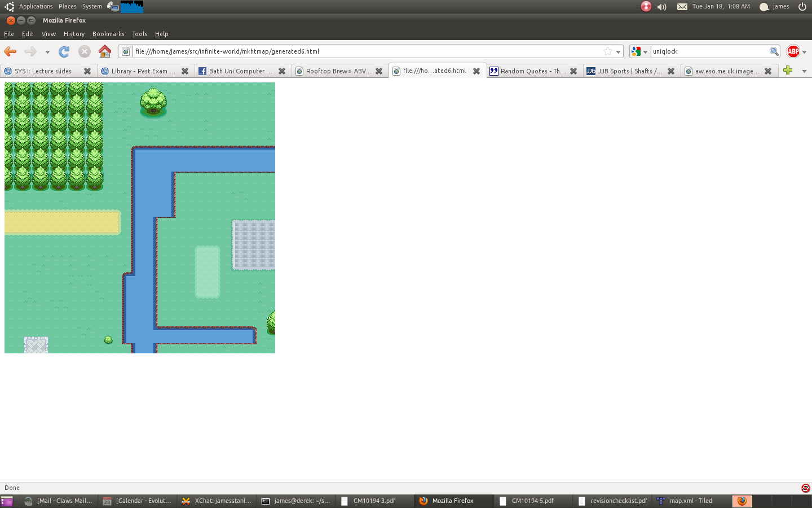Image resolution: width=812 pixels, height=508 pixels.
Task: Expand the list all tabs arrow
Action: point(804,71)
